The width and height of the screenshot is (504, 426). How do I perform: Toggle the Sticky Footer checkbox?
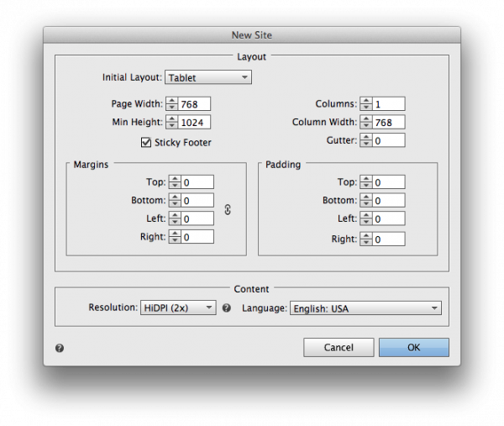146,142
